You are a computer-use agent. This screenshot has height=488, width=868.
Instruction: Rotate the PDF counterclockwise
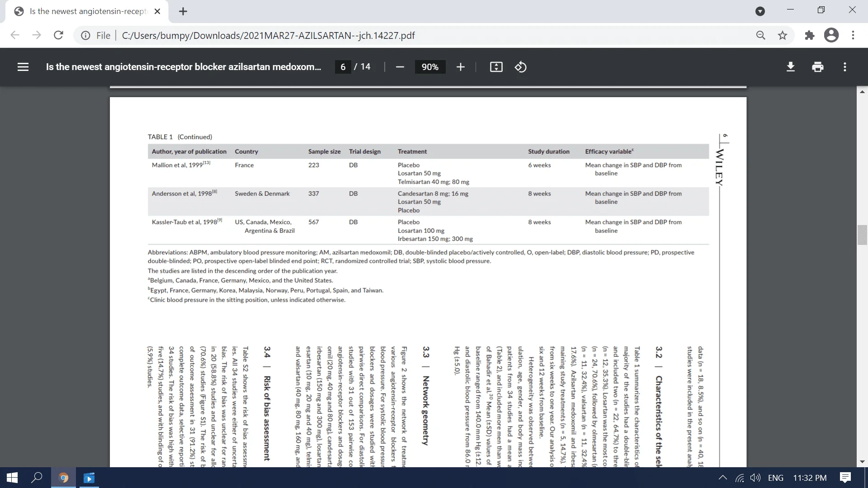point(520,67)
